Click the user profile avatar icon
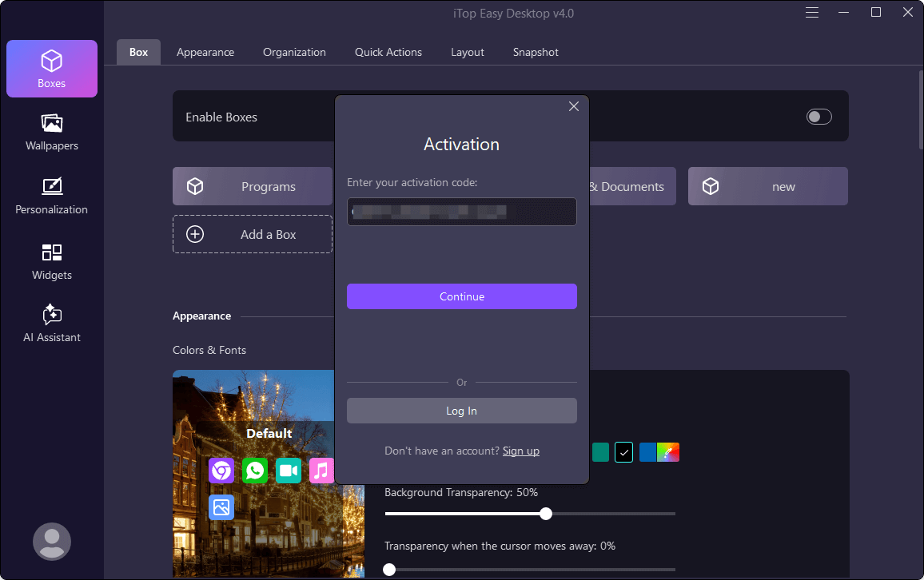Image resolution: width=924 pixels, height=580 pixels. (x=52, y=541)
